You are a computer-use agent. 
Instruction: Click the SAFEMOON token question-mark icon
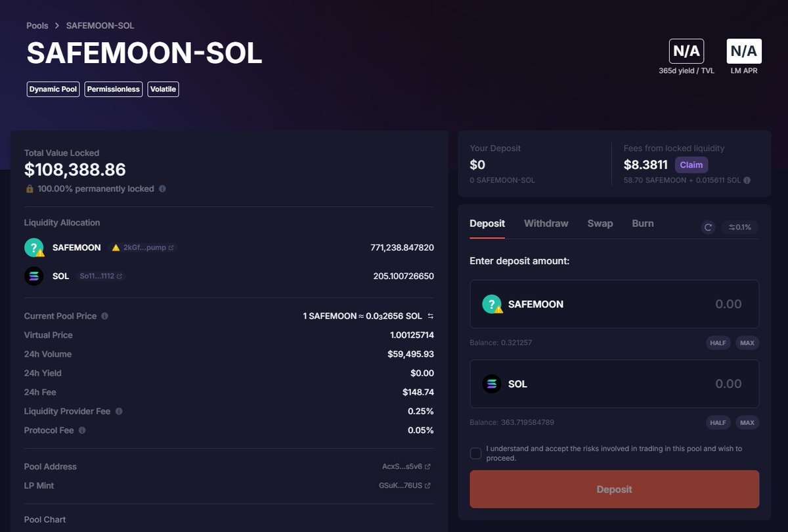[33, 248]
